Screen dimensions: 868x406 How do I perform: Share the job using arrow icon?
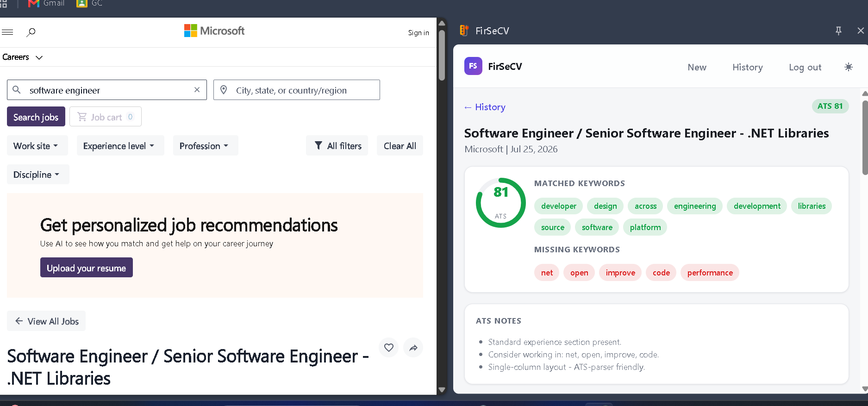413,348
